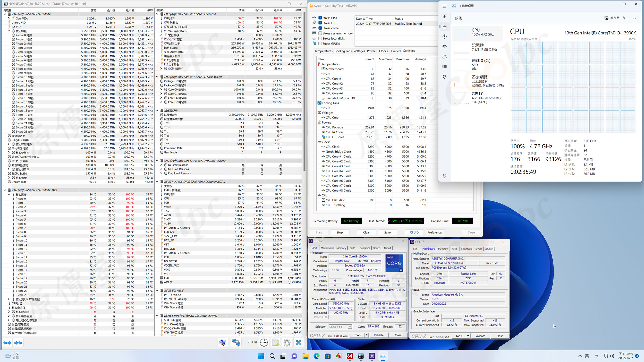
Task: Switch to AIDA64 Cooling Fans tab
Action: click(343, 51)
